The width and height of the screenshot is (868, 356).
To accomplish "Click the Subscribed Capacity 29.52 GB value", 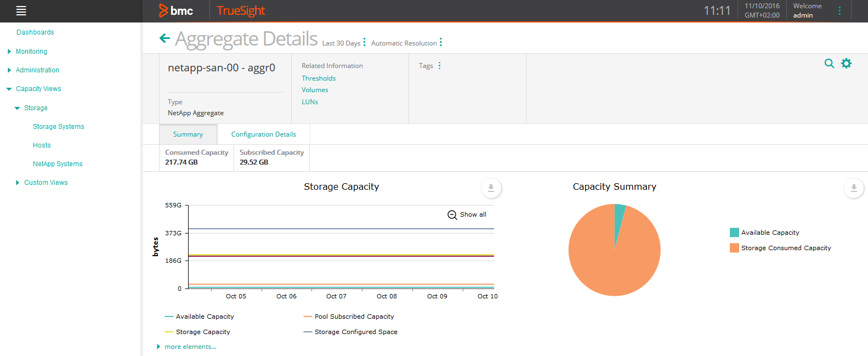I will (254, 162).
